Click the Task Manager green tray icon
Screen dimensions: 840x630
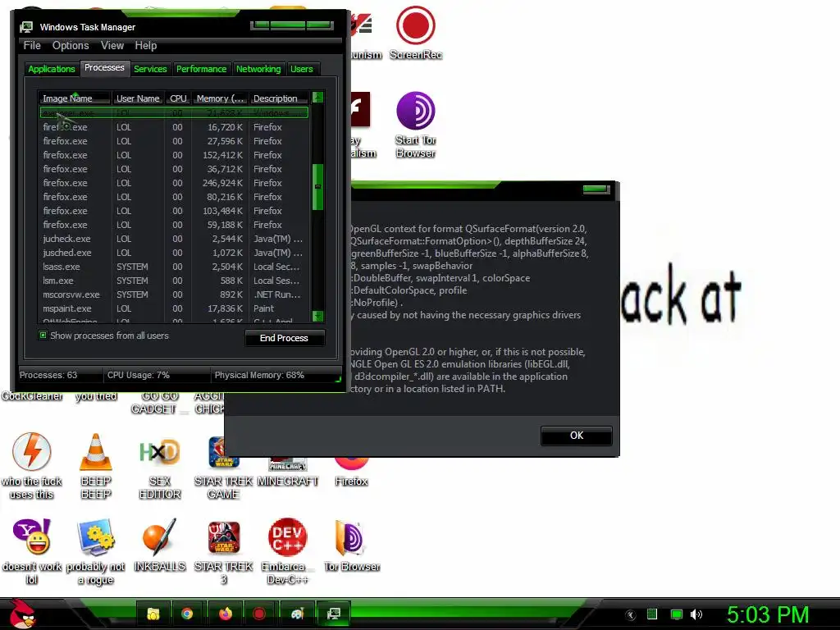click(652, 614)
